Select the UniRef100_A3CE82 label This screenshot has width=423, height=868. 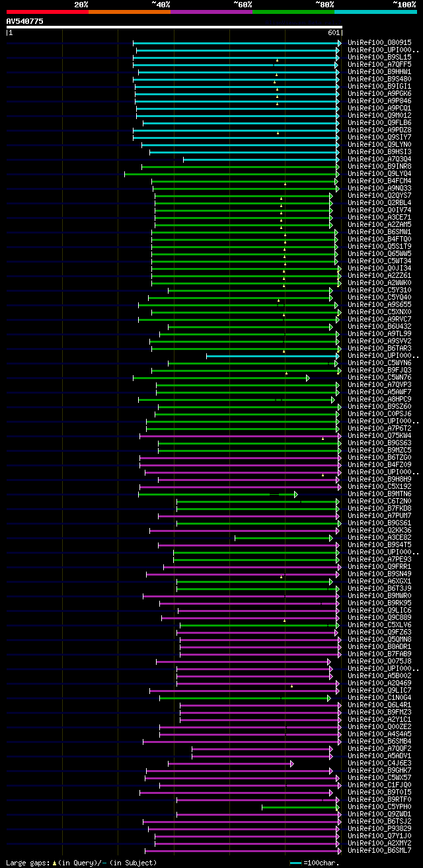(379, 537)
